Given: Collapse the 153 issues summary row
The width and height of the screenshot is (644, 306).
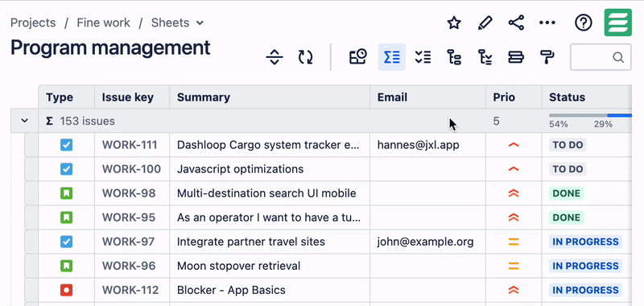Looking at the screenshot, I should pos(25,121).
